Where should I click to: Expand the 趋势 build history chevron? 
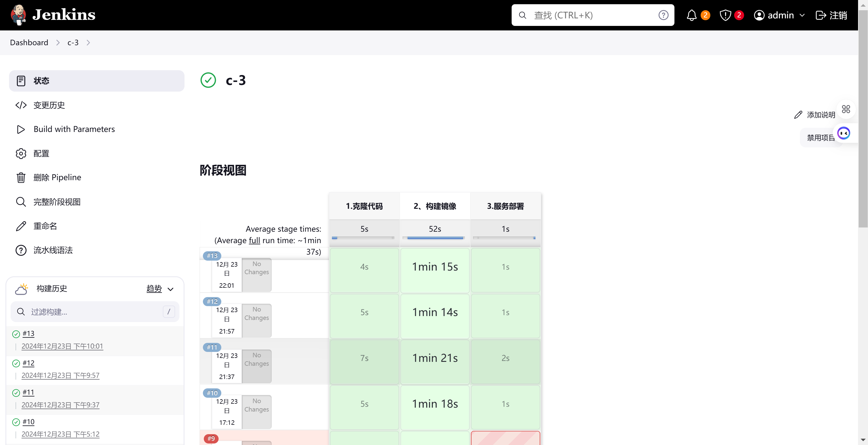[171, 289]
